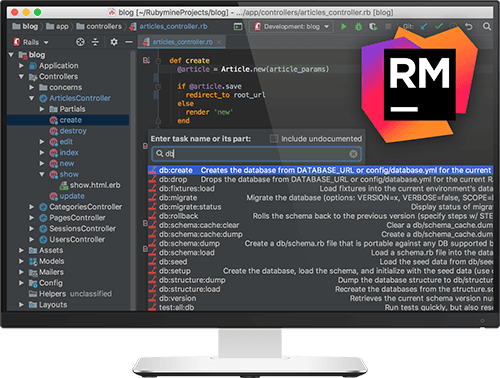Select the edit action in the tree

coord(68,142)
